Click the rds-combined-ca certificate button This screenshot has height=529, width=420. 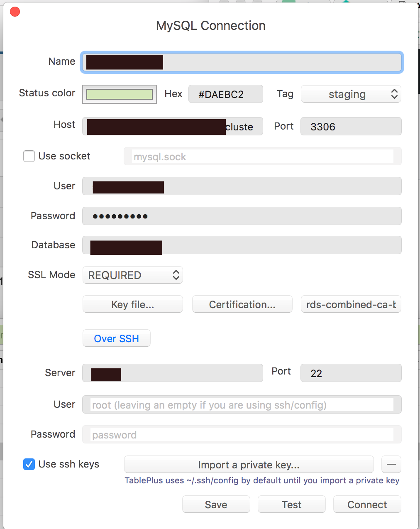click(x=351, y=304)
